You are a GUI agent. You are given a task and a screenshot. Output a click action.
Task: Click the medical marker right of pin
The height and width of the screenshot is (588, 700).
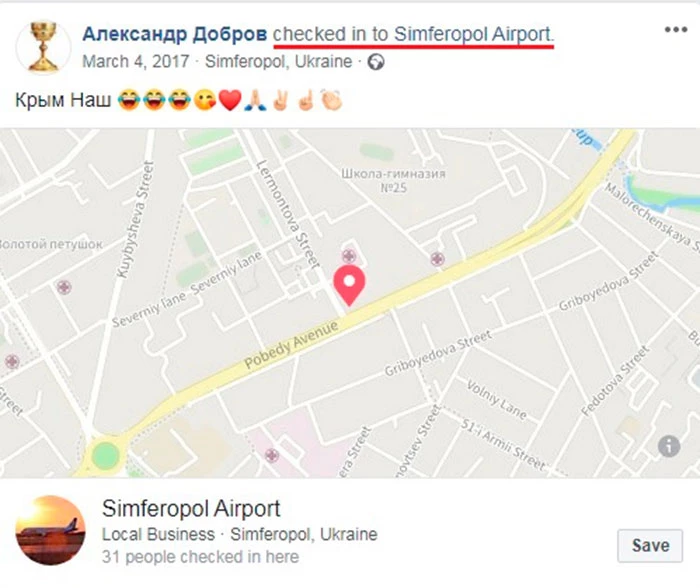[x=437, y=259]
